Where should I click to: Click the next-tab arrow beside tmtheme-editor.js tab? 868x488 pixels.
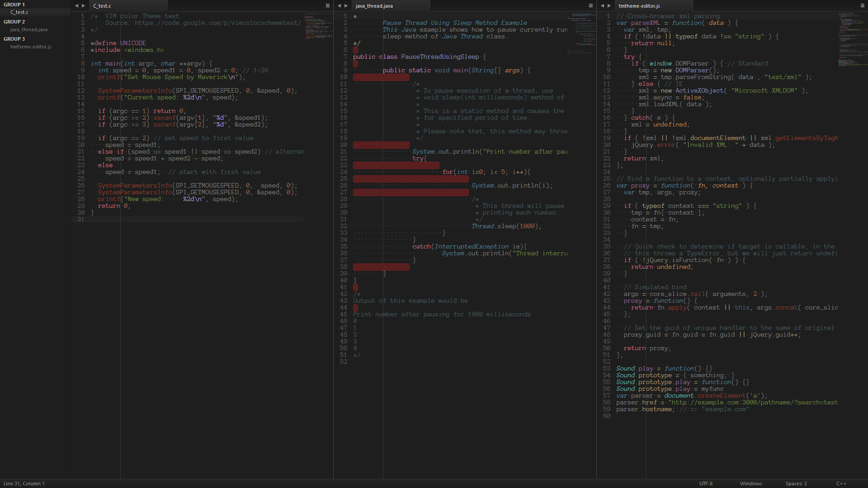[x=609, y=6]
